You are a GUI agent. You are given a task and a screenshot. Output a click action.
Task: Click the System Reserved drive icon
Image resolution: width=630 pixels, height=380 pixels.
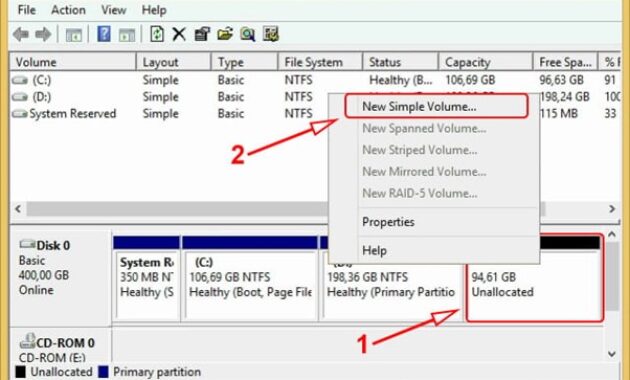coord(20,114)
